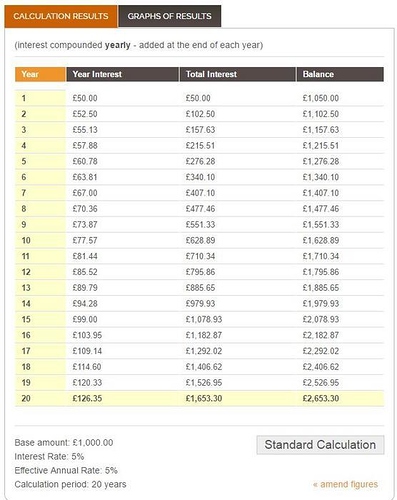Click the Year Interest column header

(122, 74)
